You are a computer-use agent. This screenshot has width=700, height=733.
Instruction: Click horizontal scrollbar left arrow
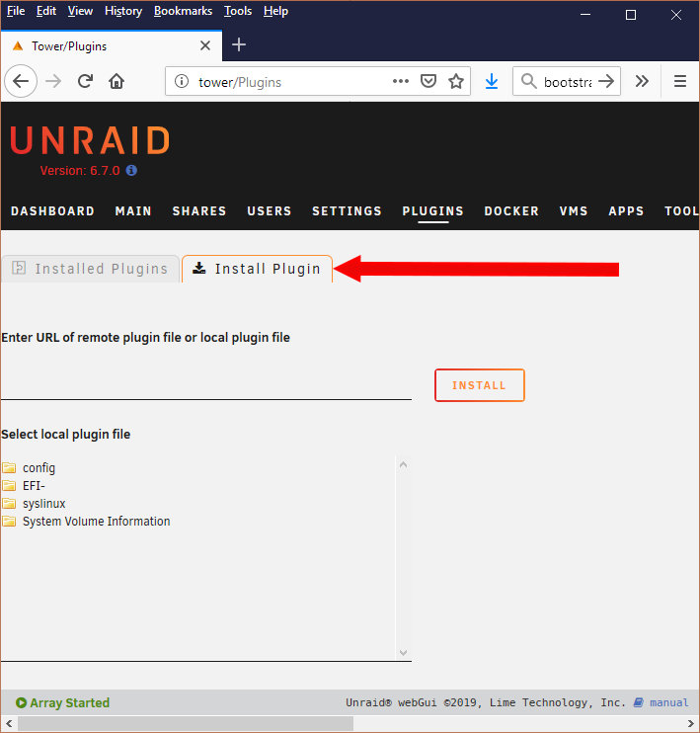pyautogui.click(x=9, y=724)
